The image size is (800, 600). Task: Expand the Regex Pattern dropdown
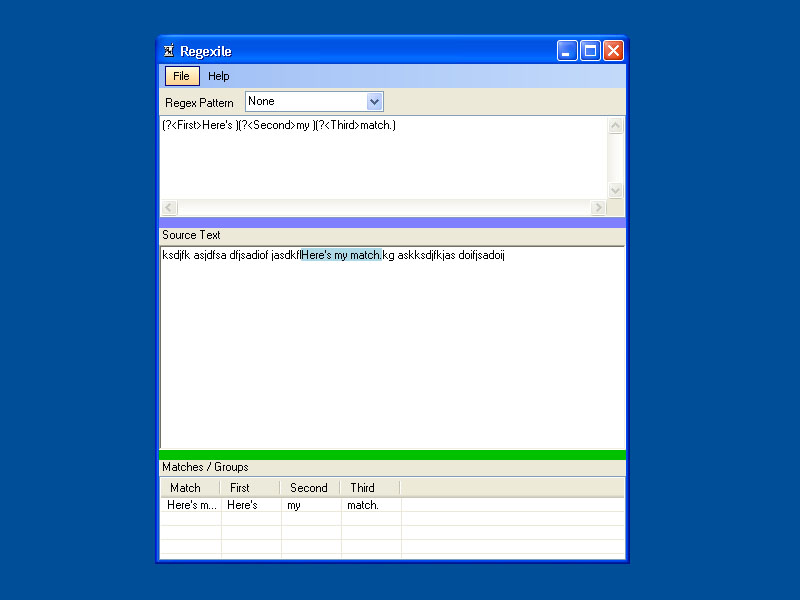(x=374, y=102)
